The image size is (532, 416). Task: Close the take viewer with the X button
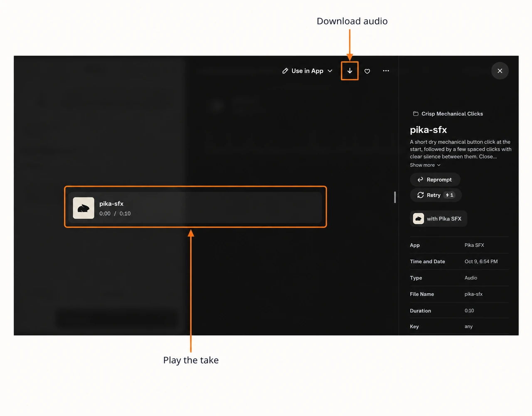pos(500,71)
